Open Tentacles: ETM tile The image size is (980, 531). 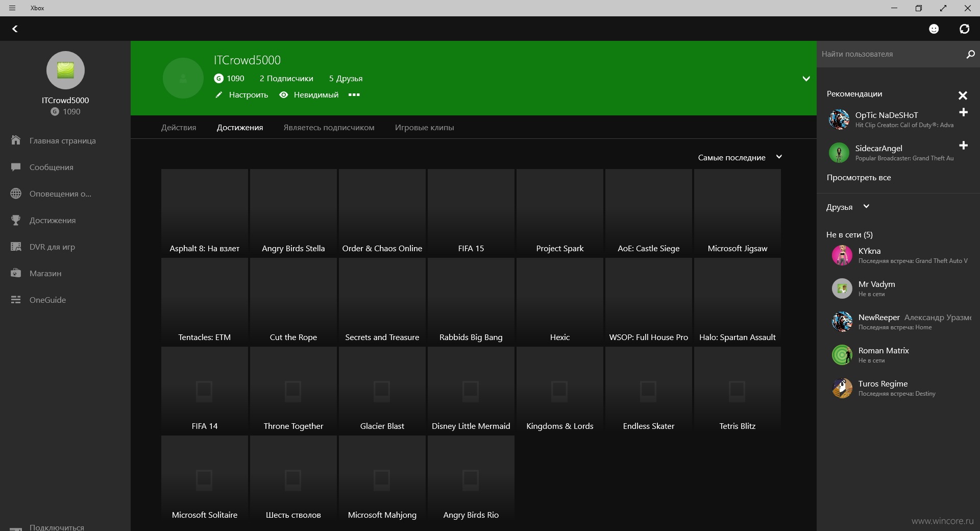pos(205,302)
